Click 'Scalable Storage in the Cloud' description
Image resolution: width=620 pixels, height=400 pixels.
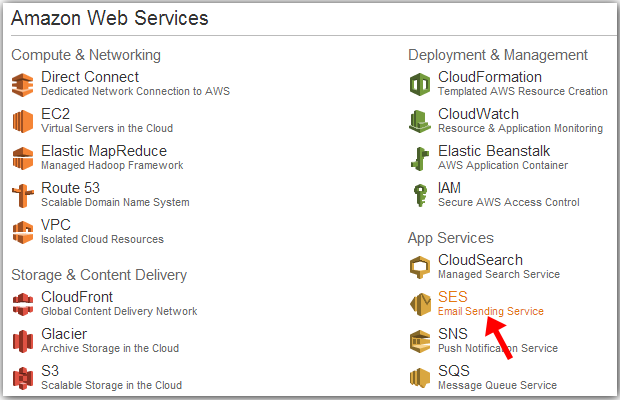point(112,385)
